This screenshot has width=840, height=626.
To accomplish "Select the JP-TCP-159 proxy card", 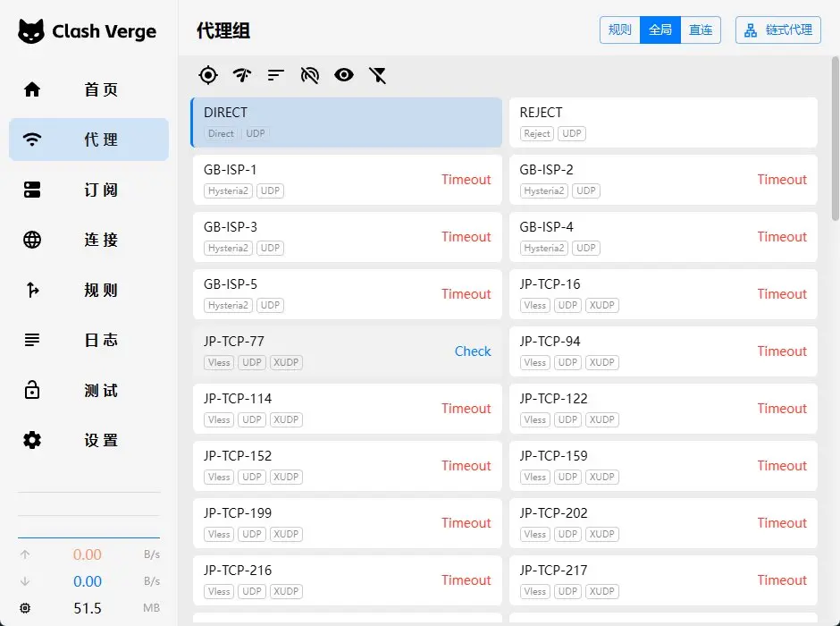I will pyautogui.click(x=663, y=466).
